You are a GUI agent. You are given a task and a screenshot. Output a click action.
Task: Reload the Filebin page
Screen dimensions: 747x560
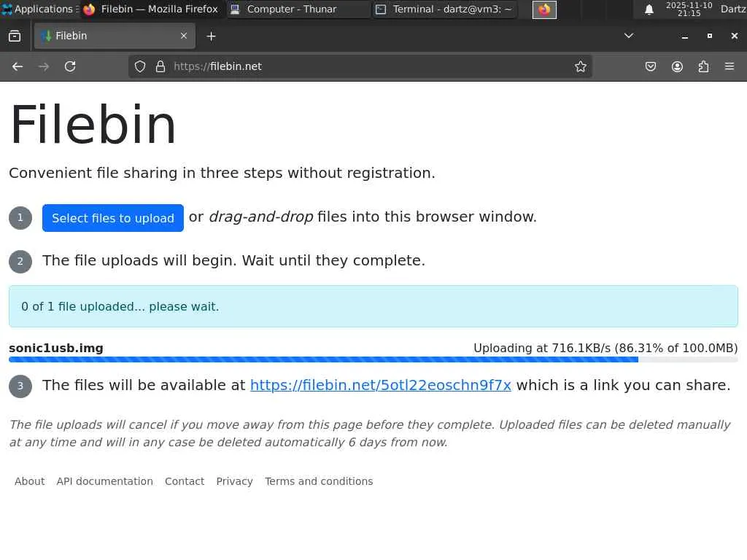coord(70,66)
